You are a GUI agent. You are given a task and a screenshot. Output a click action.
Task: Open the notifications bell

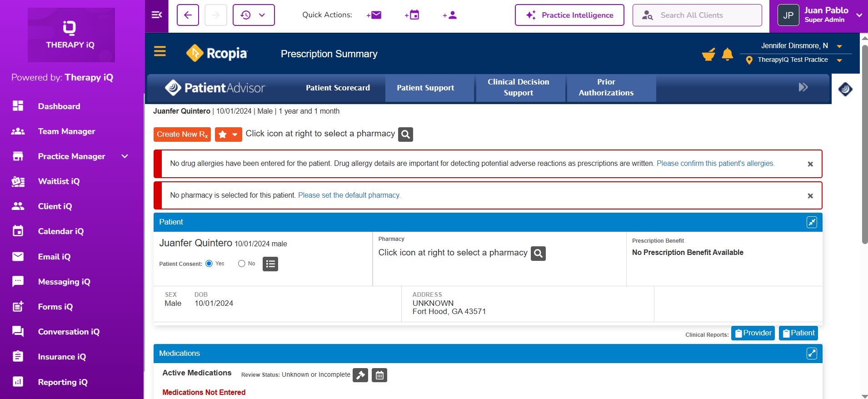(x=728, y=54)
